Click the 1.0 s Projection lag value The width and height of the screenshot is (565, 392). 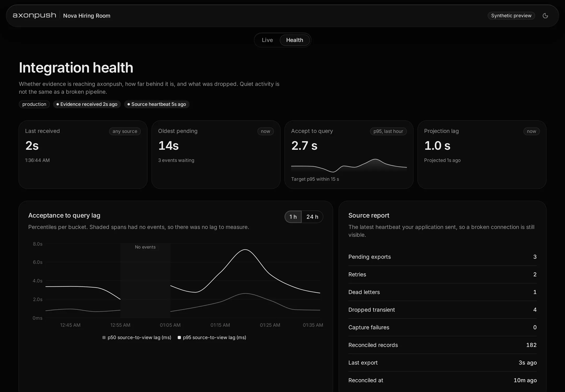click(x=437, y=146)
